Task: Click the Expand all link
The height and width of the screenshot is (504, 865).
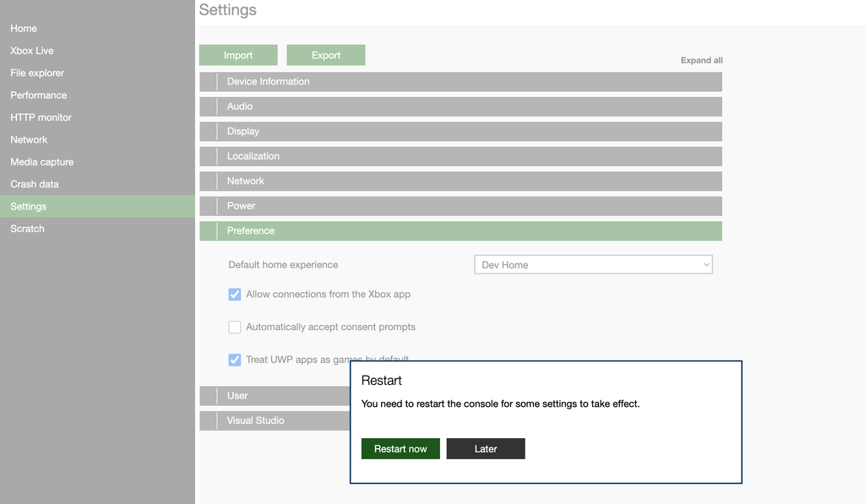Action: [x=701, y=60]
